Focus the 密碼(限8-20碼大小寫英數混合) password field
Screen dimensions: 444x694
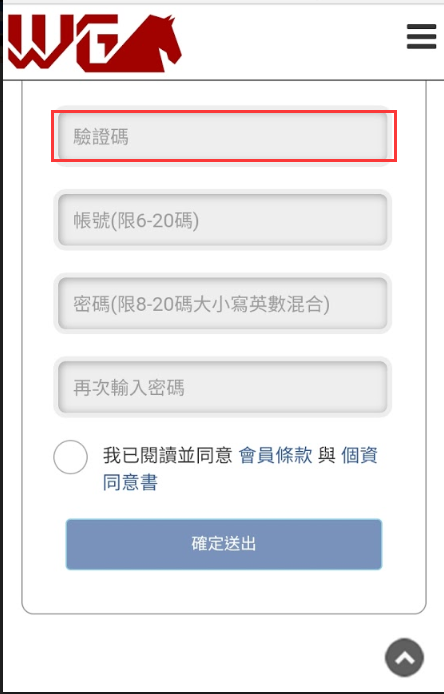tap(223, 304)
